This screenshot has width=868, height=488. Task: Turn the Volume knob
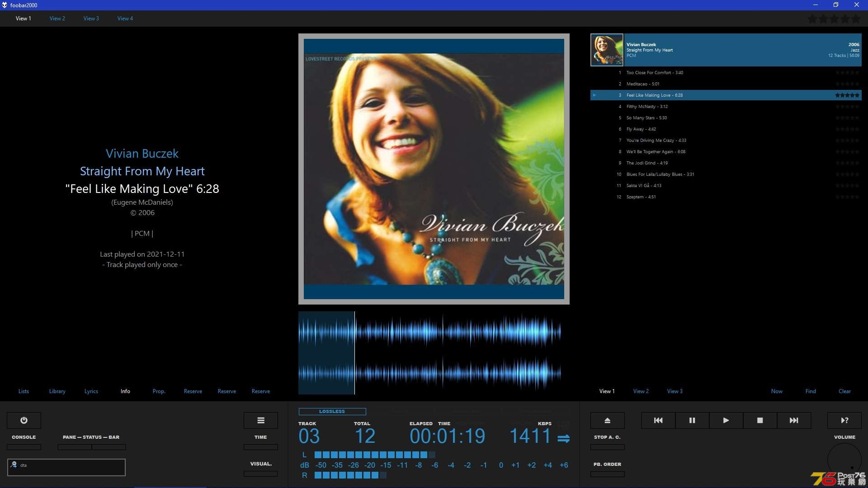pyautogui.click(x=844, y=460)
